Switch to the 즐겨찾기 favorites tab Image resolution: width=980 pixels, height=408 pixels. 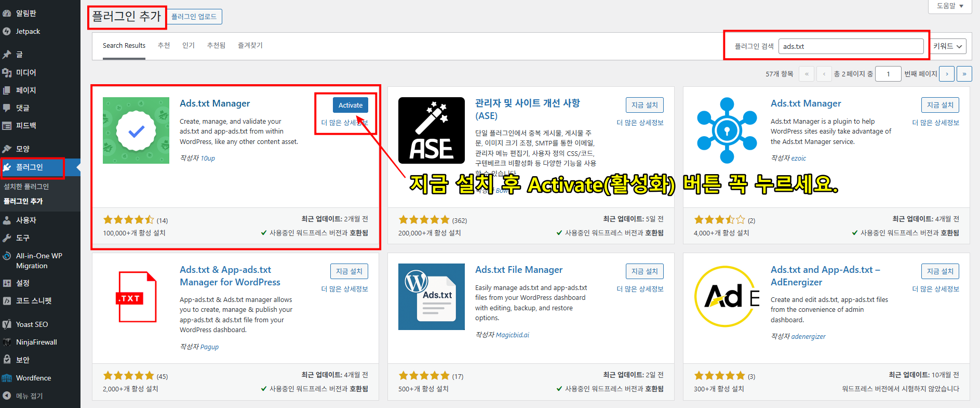tap(250, 46)
